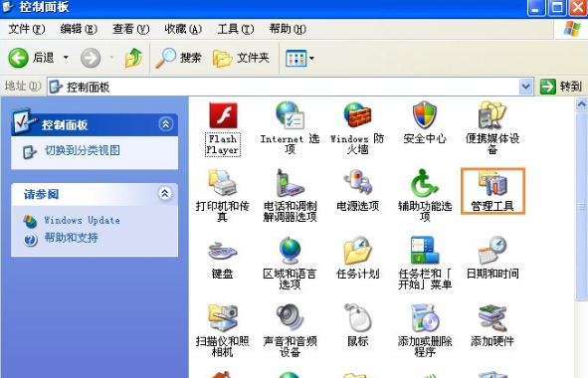Collapse the 请参阅 sidebar panel
Screen dimensions: 588x378
click(x=164, y=194)
